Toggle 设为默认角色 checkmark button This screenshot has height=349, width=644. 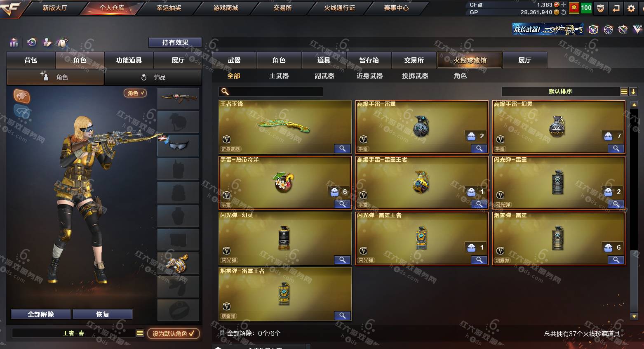coord(174,333)
